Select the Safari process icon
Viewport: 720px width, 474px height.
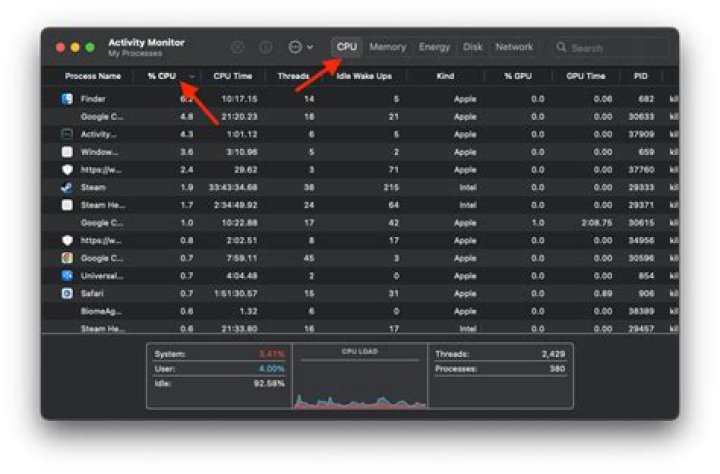pos(67,293)
